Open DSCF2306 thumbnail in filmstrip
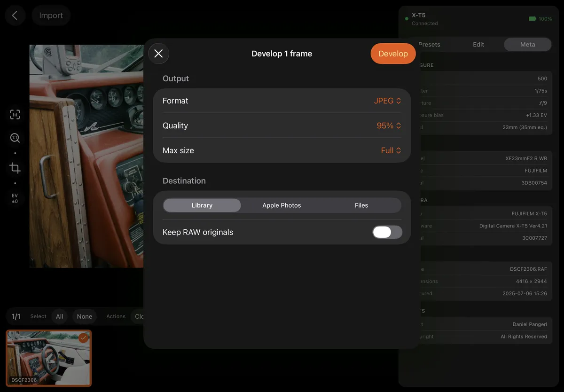Screen dimensions: 564x392 (x=49, y=358)
